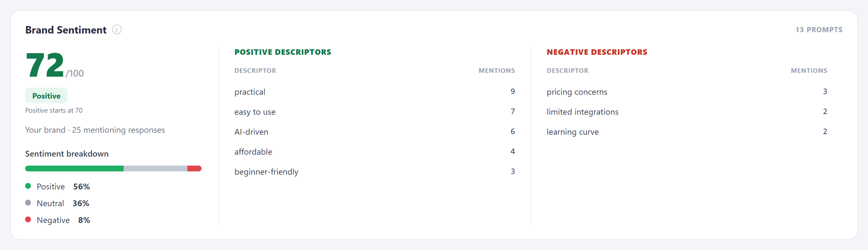Click the green Positive legend dot
This screenshot has height=250, width=868.
28,186
